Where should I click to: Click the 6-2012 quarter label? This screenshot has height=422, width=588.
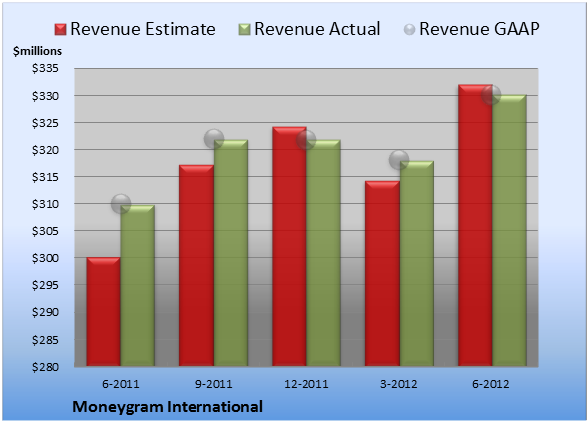[491, 384]
